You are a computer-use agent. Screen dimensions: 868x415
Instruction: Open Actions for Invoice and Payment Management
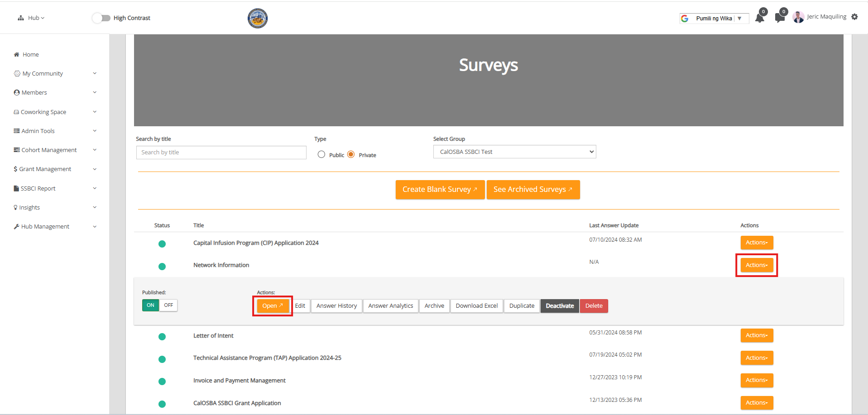757,380
